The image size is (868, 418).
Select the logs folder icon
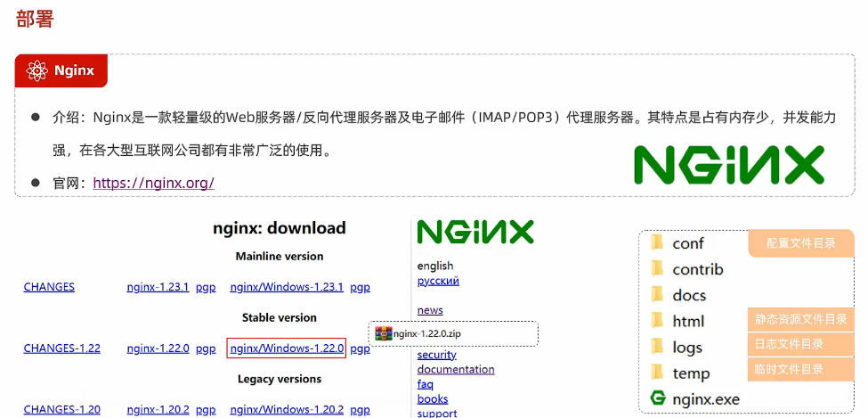coord(657,347)
